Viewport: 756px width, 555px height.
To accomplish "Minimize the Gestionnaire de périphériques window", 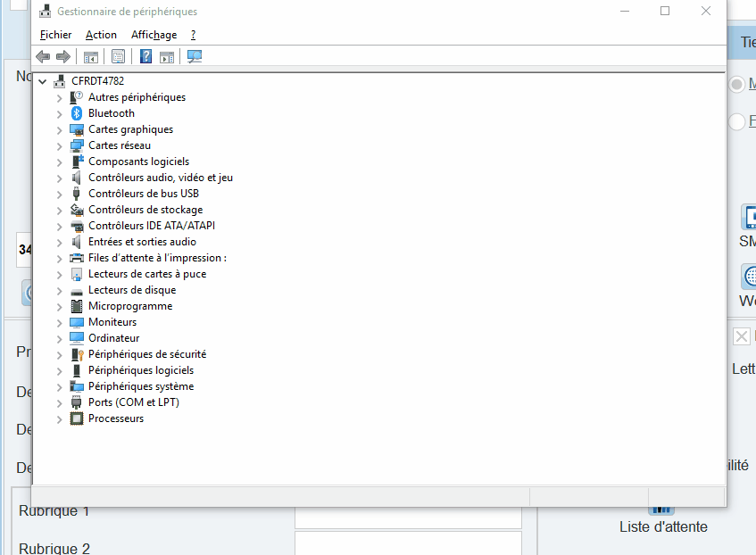I will (625, 11).
